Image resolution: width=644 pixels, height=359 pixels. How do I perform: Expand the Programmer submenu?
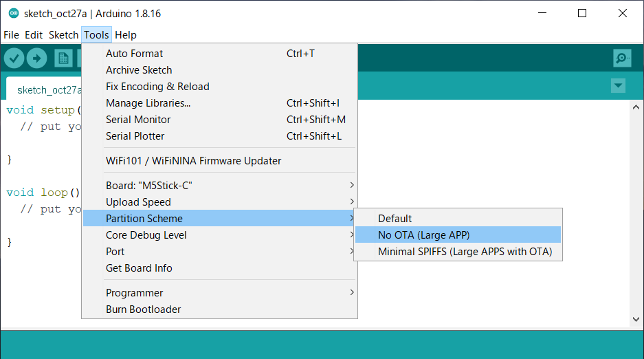point(220,292)
